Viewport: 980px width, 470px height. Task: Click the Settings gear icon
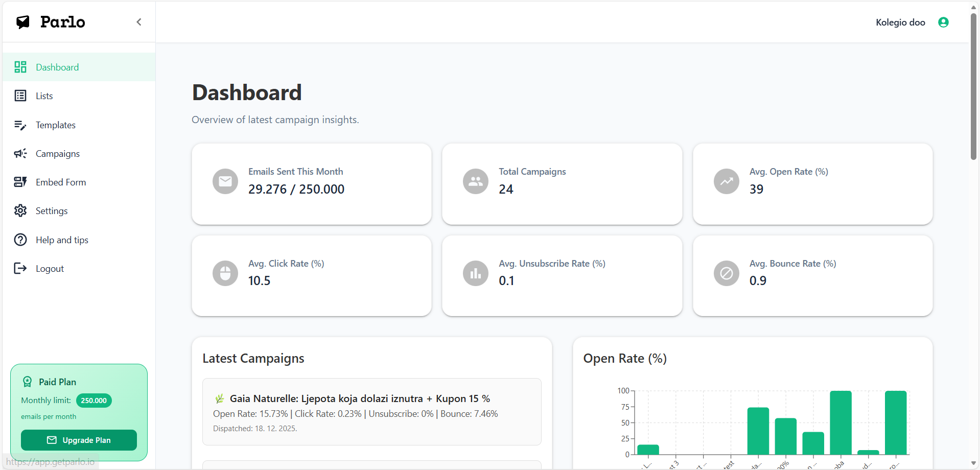click(x=20, y=211)
